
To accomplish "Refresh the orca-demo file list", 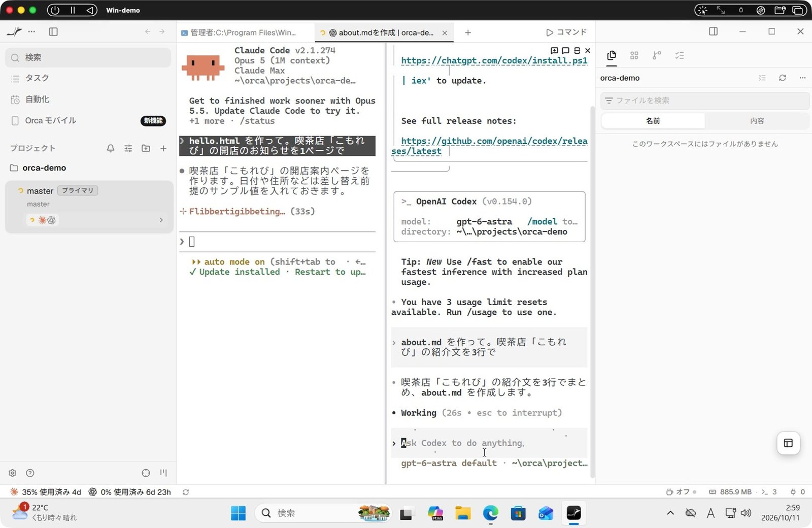I will (782, 78).
